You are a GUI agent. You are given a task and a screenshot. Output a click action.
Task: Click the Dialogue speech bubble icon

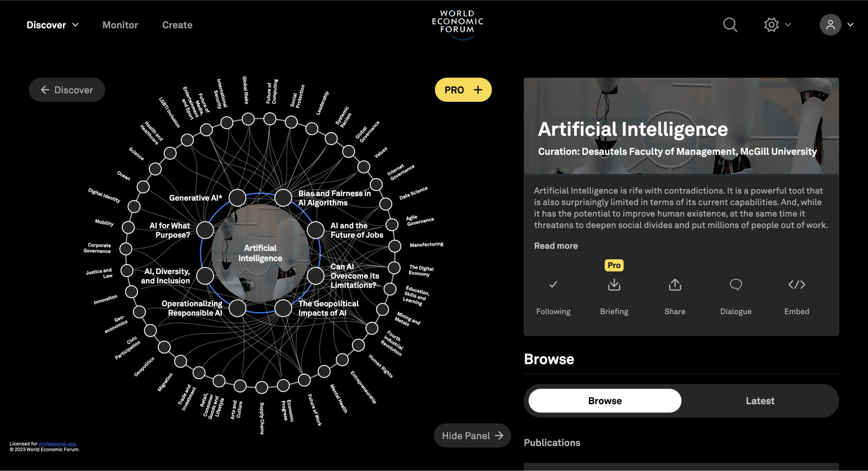point(735,284)
